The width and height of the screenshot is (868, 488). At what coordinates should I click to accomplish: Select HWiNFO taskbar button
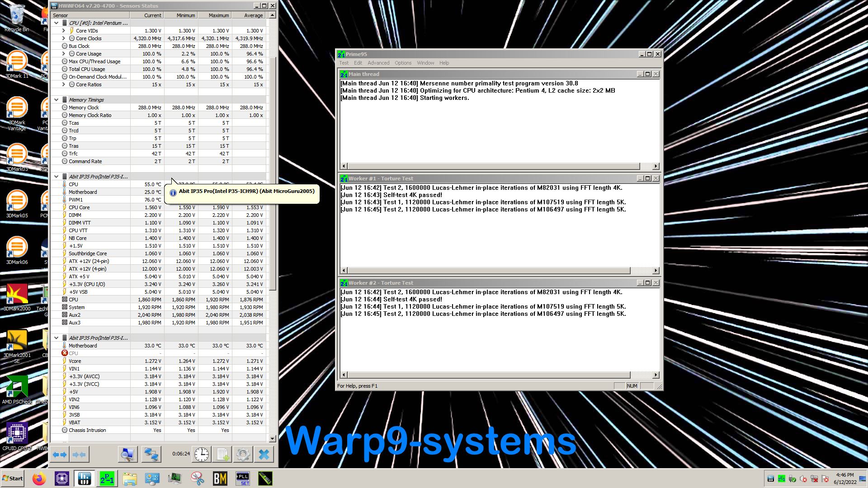point(85,479)
